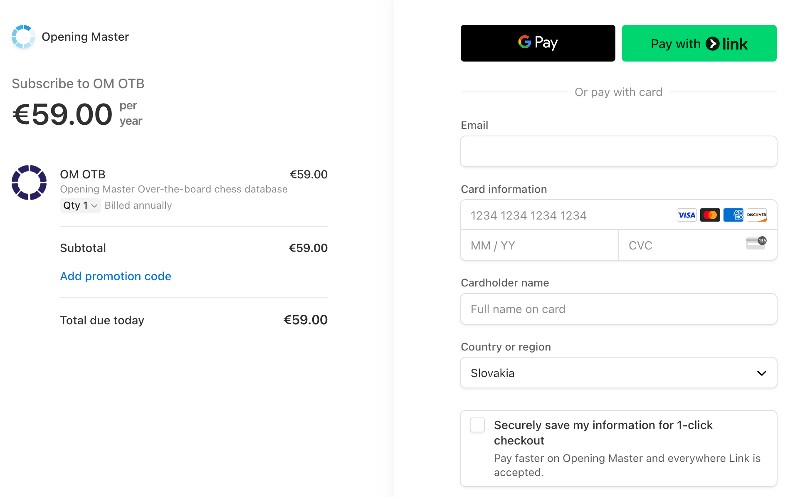The width and height of the screenshot is (800, 497).
Task: Pay using the Google Pay button
Action: click(x=538, y=43)
